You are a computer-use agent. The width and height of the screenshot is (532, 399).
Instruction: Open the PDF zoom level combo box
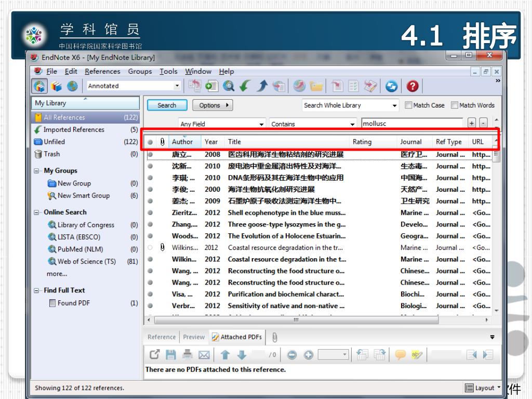[333, 355]
